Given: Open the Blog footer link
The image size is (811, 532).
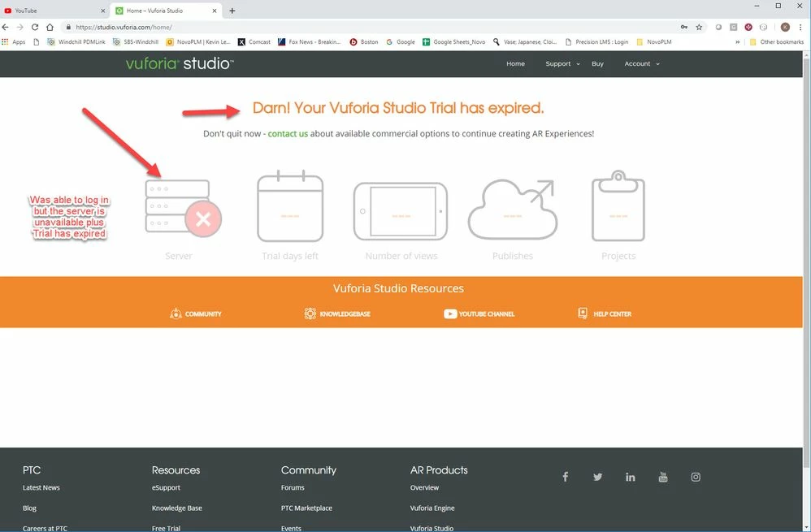Looking at the screenshot, I should click(29, 508).
